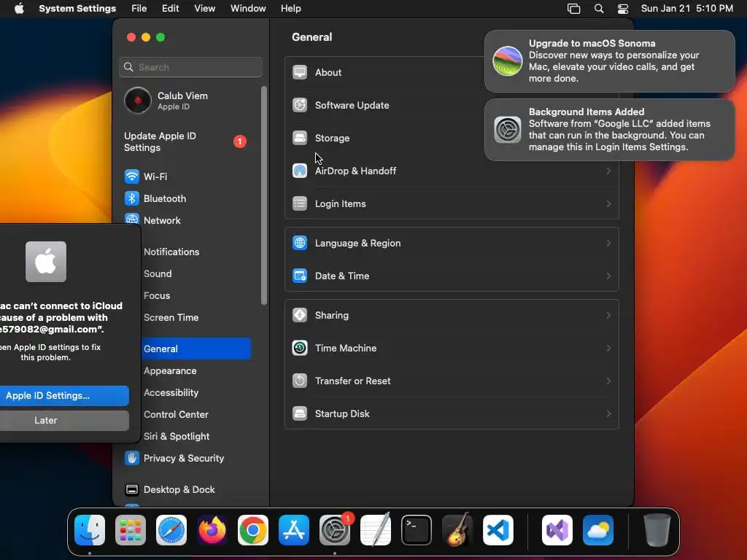Viewport: 747px width, 560px height.
Task: Open the Apple menu
Action: (19, 9)
